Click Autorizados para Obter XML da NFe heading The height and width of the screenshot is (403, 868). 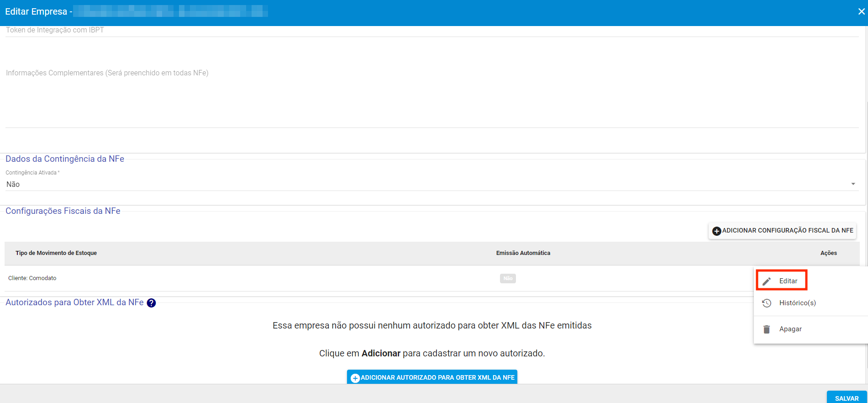tap(74, 302)
